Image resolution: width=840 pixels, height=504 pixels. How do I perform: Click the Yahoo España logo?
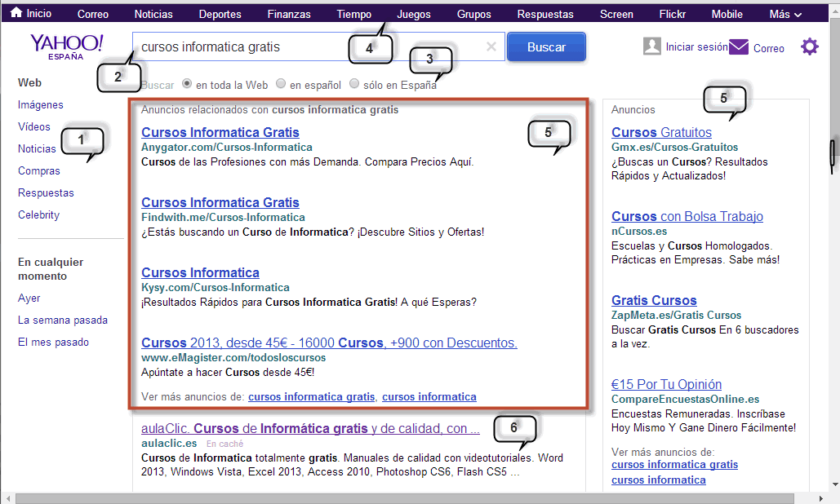(66, 46)
